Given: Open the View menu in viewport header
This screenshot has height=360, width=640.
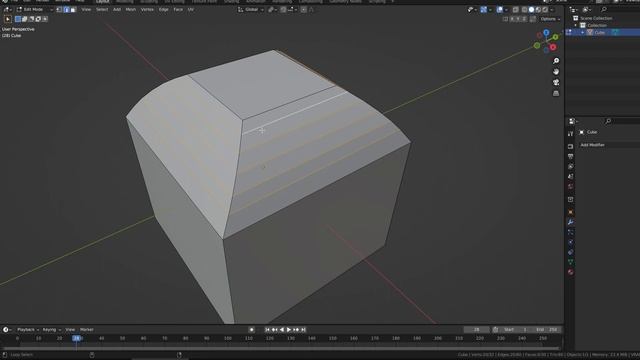Looking at the screenshot, I should [86, 9].
